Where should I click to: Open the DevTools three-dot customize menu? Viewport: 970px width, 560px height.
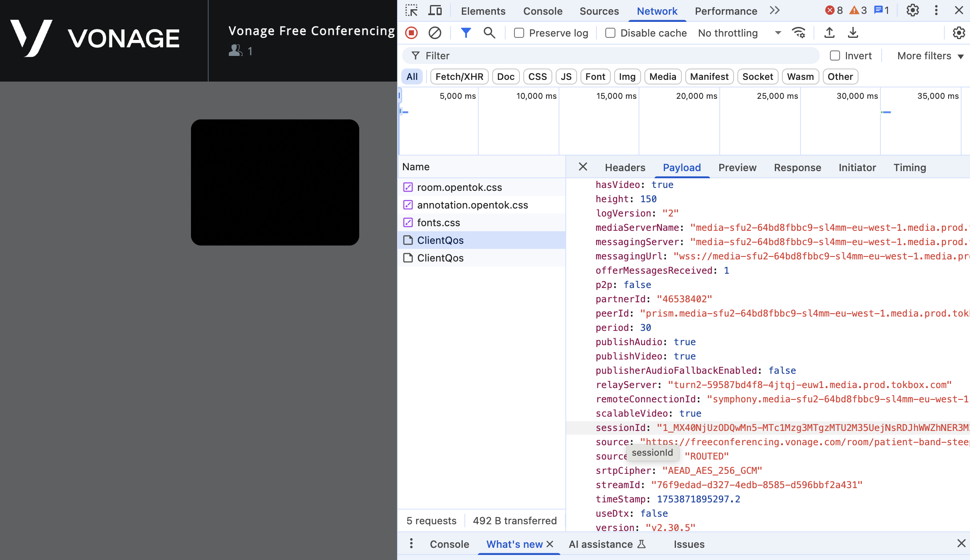point(936,11)
